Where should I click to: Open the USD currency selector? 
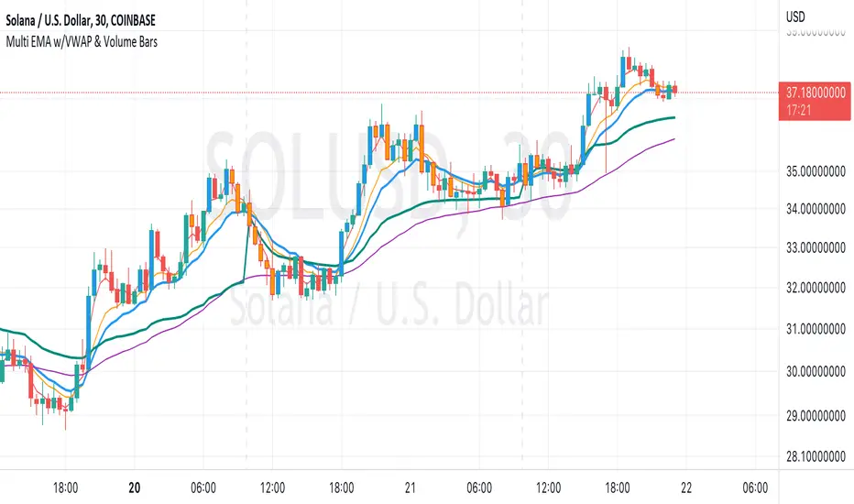coord(796,16)
